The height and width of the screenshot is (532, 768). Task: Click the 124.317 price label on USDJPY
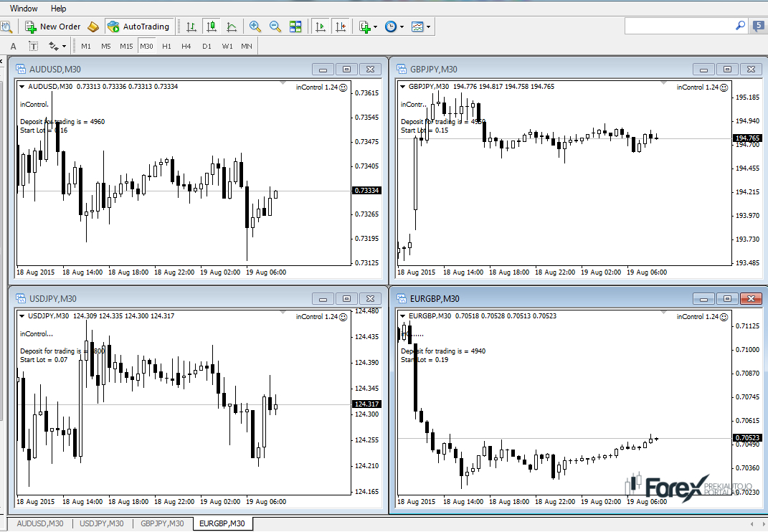(x=366, y=404)
